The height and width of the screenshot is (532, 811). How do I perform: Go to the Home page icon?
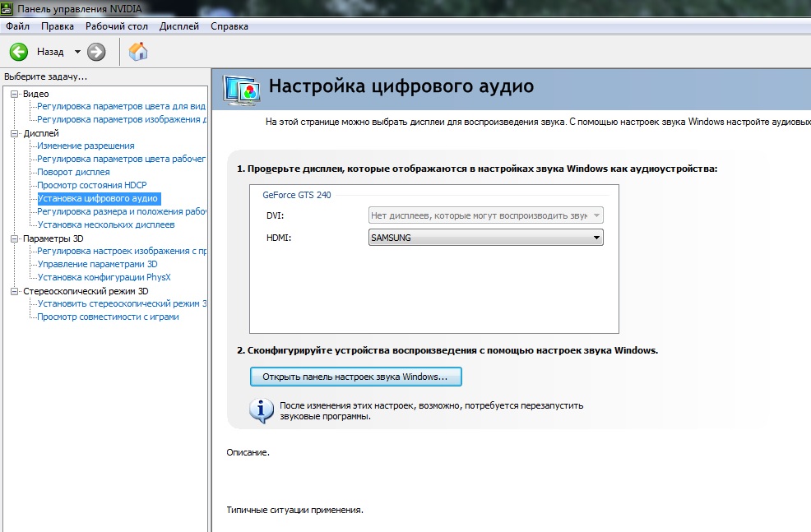click(139, 52)
